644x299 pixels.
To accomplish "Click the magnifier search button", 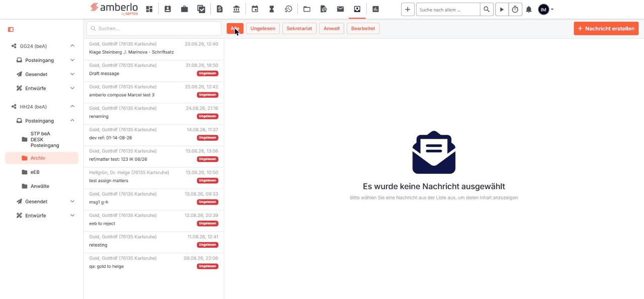I will click(487, 9).
